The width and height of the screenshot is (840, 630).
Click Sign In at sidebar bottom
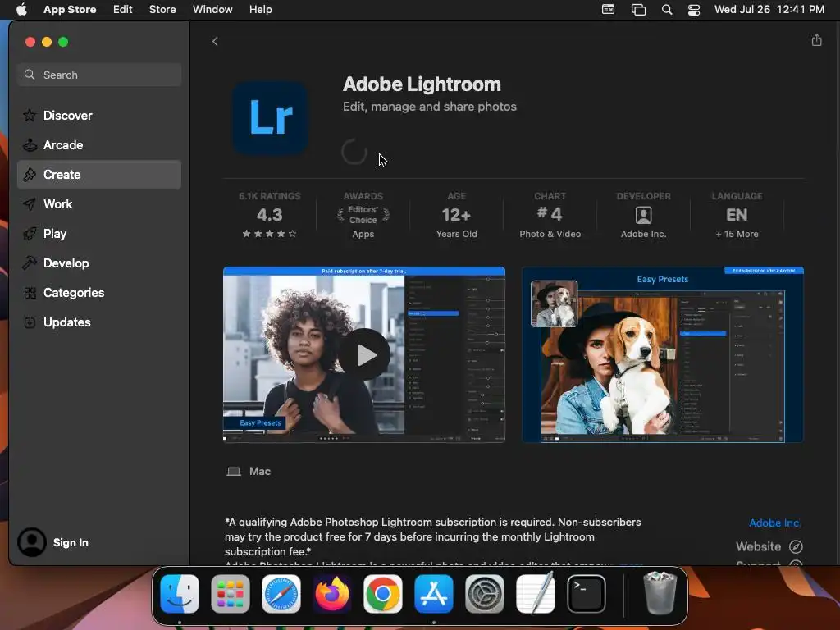click(71, 543)
